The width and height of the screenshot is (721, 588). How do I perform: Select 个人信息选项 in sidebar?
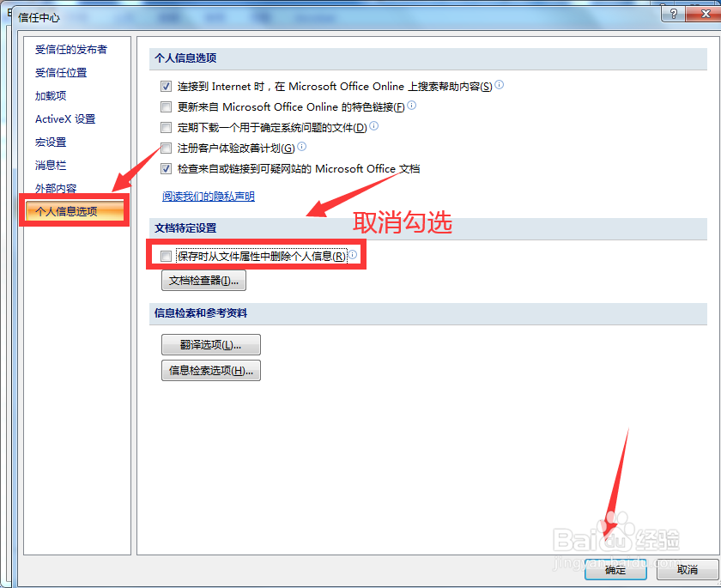click(x=75, y=211)
